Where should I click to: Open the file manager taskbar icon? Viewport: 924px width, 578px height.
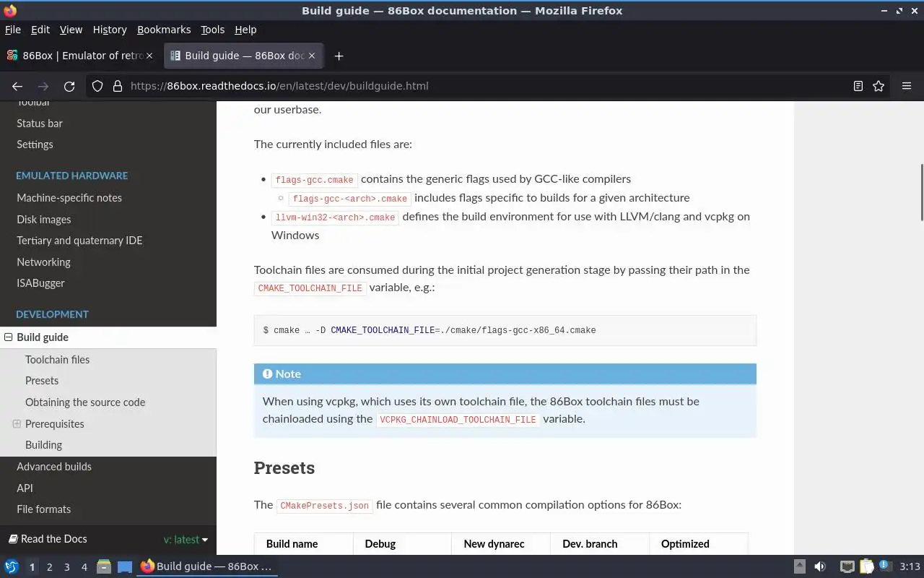pos(104,566)
